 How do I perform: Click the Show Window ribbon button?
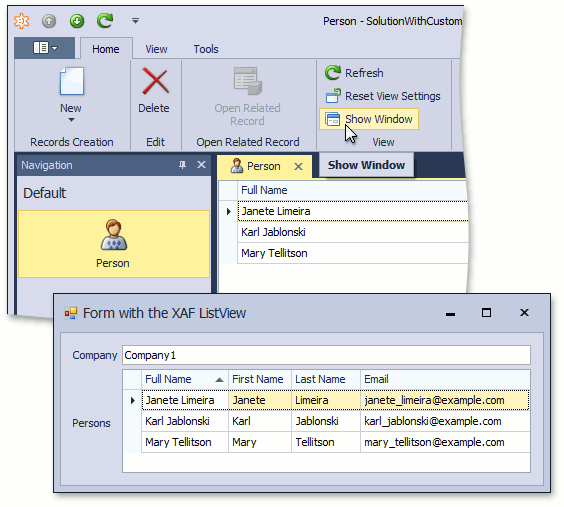[369, 119]
